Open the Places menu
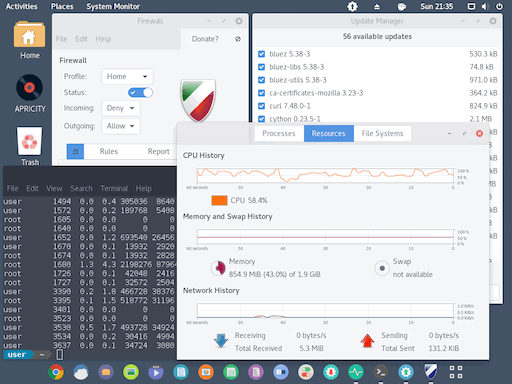 pyautogui.click(x=62, y=6)
